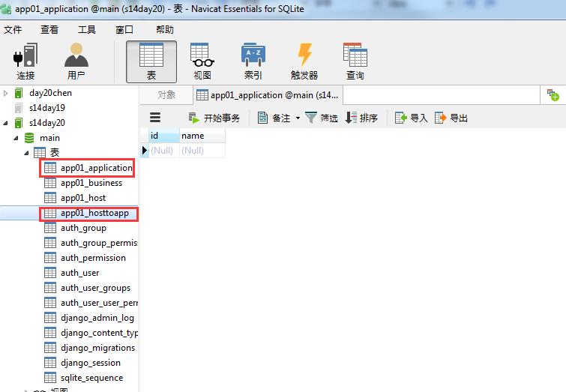Collapse the 表 tables node
The width and height of the screenshot is (566, 392).
(x=26, y=153)
